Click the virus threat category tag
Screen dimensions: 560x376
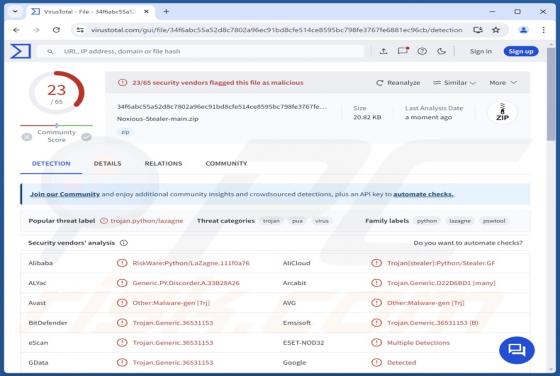[x=321, y=221]
